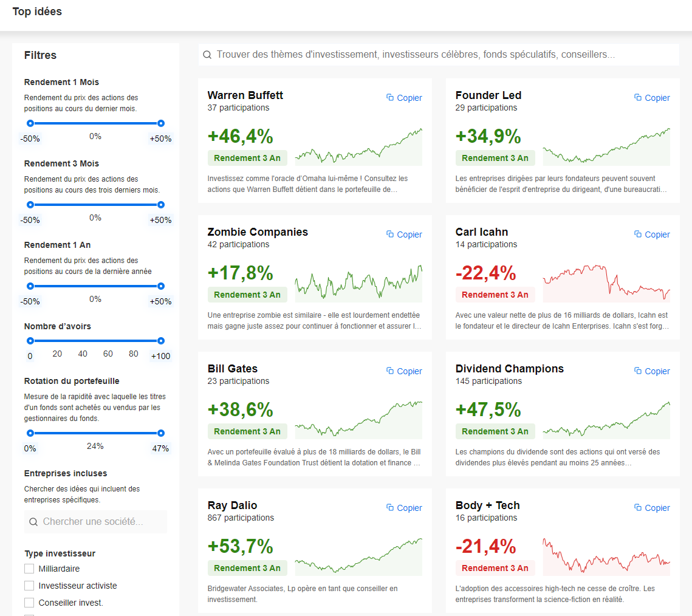The image size is (692, 616).
Task: Click the copy icon on the Body + Tech card
Action: tap(638, 508)
